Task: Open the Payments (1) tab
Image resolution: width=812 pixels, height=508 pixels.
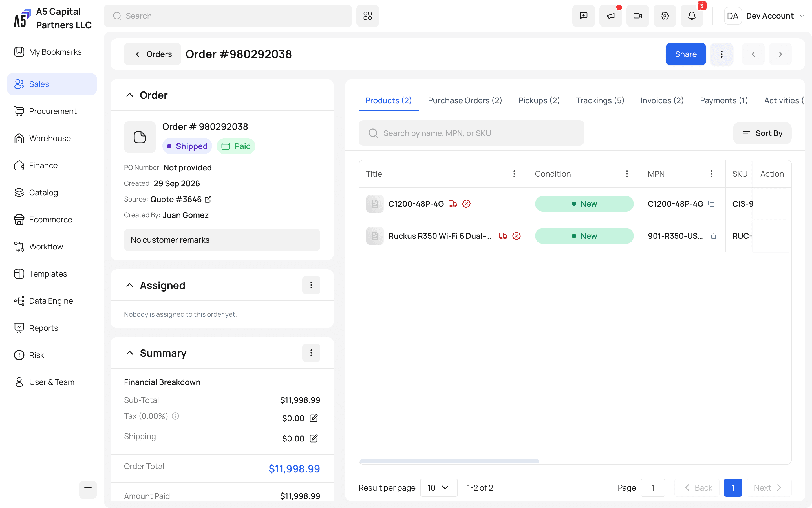Action: click(x=724, y=100)
